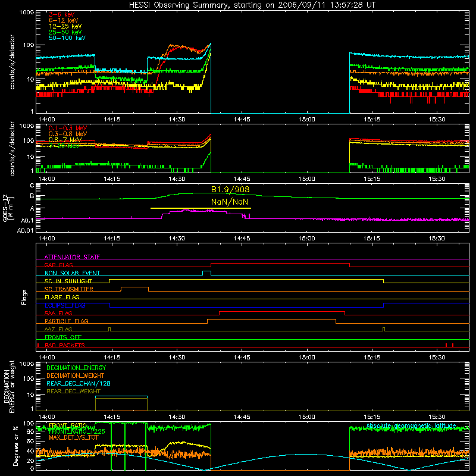Screen dimensions: 476x476
Task: Select the GAP_FLAG label
Action: click(x=58, y=265)
